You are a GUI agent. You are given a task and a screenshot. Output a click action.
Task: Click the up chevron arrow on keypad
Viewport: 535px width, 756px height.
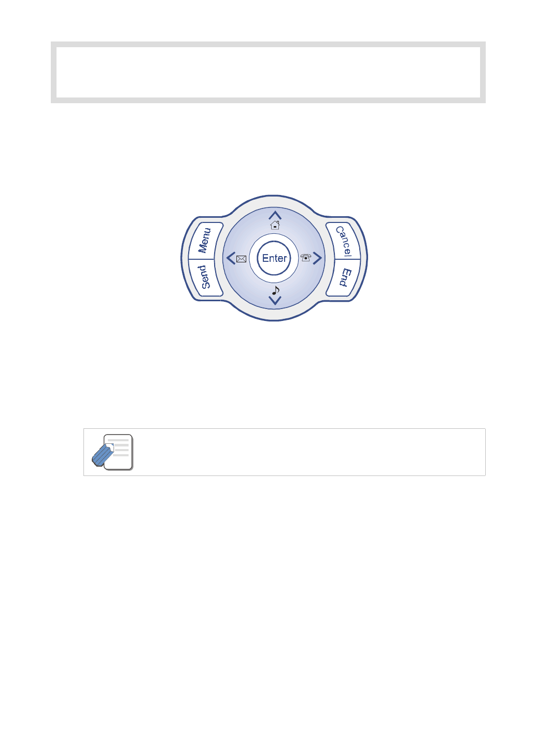point(275,215)
